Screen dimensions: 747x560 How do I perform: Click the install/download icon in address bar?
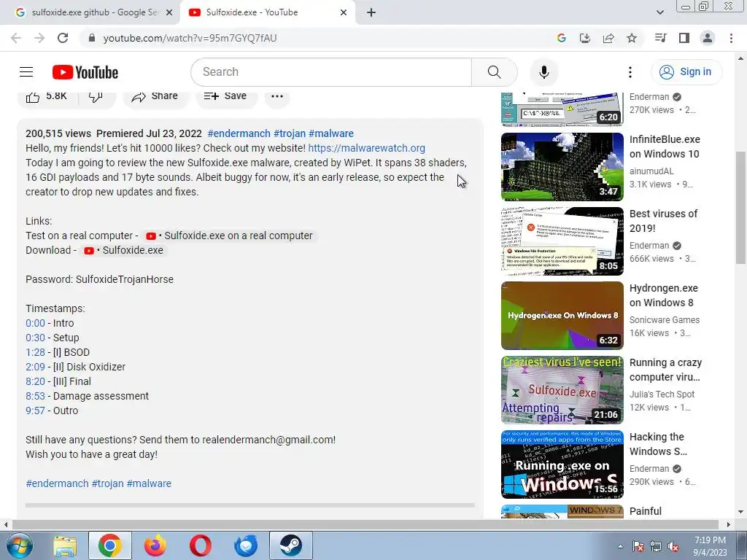pyautogui.click(x=584, y=38)
